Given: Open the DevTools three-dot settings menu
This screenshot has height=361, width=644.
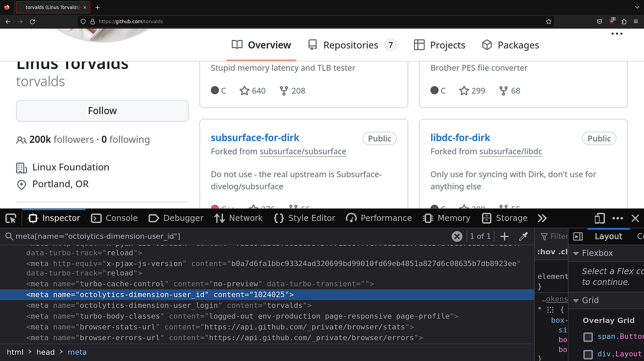Looking at the screenshot, I should (617, 218).
